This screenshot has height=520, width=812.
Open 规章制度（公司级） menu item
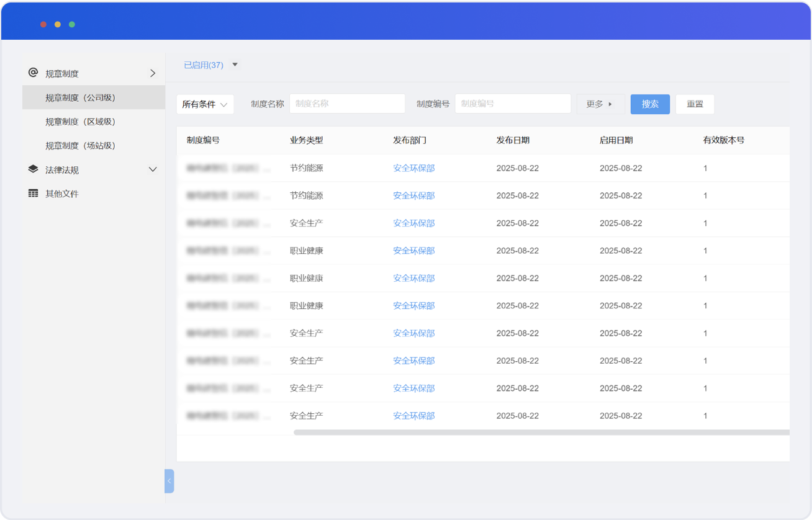pyautogui.click(x=81, y=97)
